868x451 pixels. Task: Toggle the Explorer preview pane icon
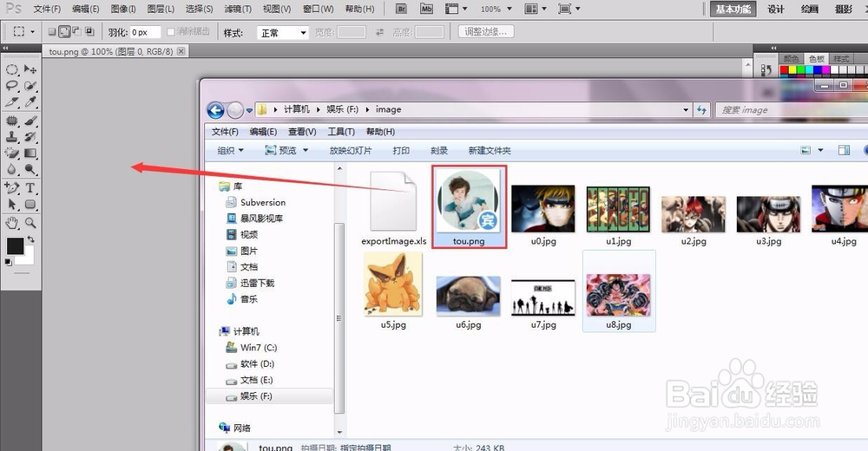844,150
